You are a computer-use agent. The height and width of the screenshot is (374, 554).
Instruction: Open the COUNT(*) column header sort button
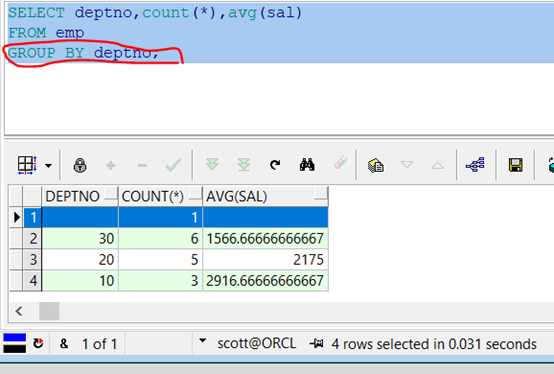tap(195, 196)
